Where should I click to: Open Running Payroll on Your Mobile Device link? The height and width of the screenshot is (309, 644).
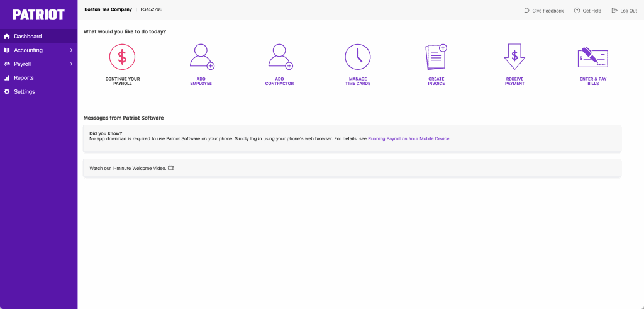click(x=409, y=139)
